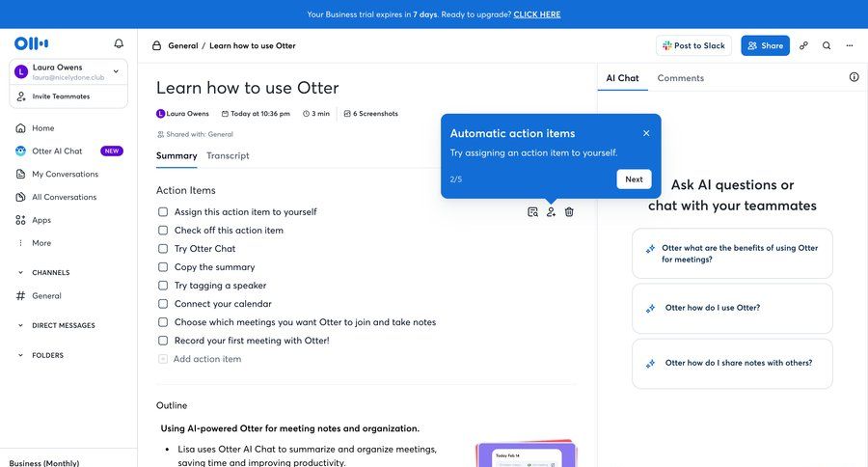Close the Automatic action items tooltip

(646, 133)
